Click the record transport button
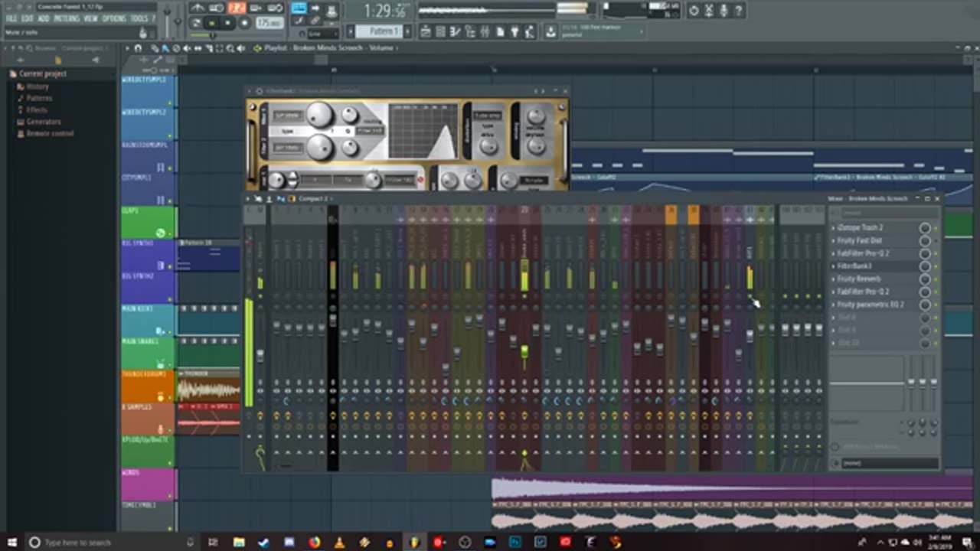Image resolution: width=980 pixels, height=551 pixels. (244, 23)
